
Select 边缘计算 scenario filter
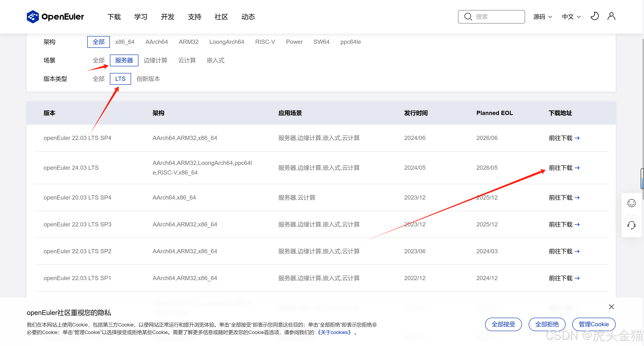[155, 60]
